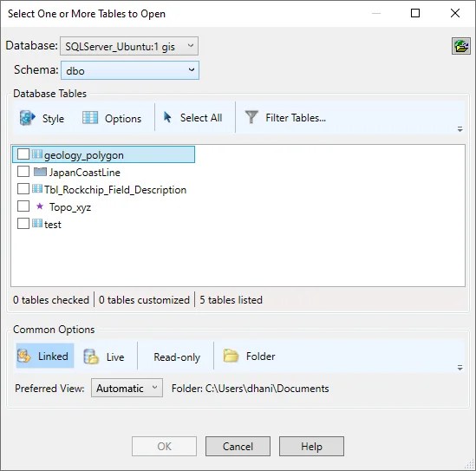The height and width of the screenshot is (471, 476).
Task: Click the Help button
Action: click(x=311, y=447)
